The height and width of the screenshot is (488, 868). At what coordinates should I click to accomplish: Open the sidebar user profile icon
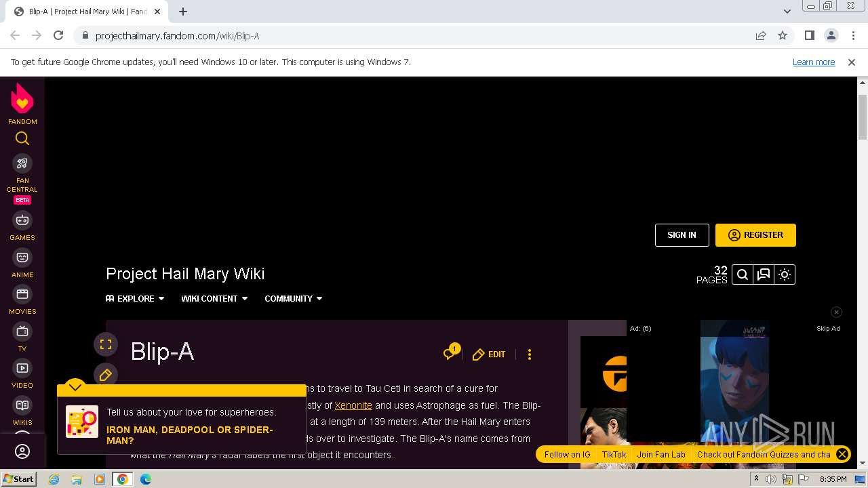[22, 451]
